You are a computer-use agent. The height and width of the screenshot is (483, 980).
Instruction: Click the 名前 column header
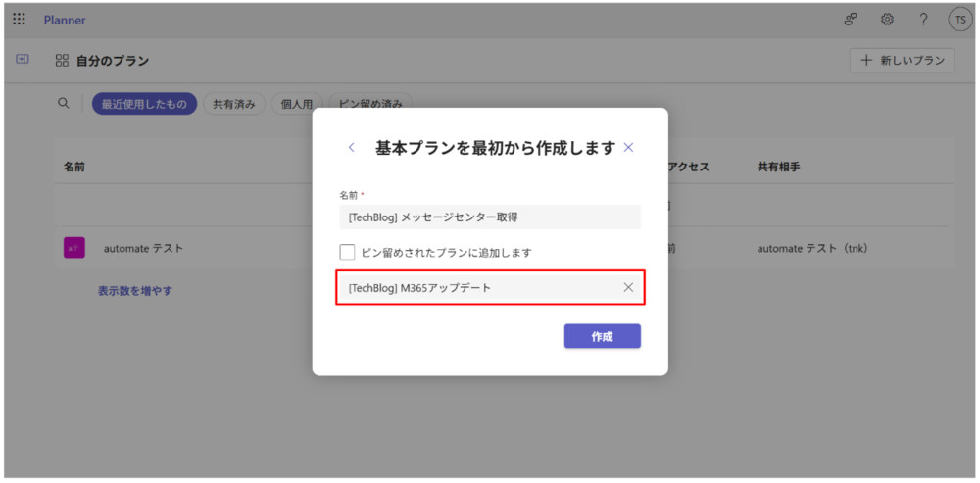click(x=74, y=168)
